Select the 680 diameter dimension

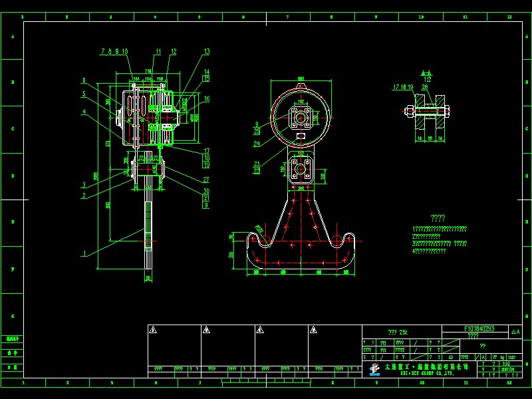coord(301,78)
